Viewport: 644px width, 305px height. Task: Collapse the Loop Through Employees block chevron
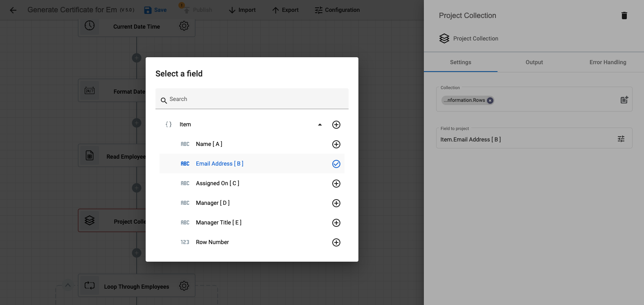[68, 285]
